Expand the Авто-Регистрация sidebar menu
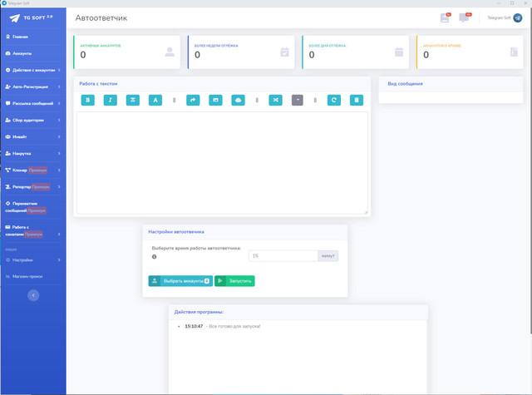Viewport: 532px width, 395px height. 33,86
